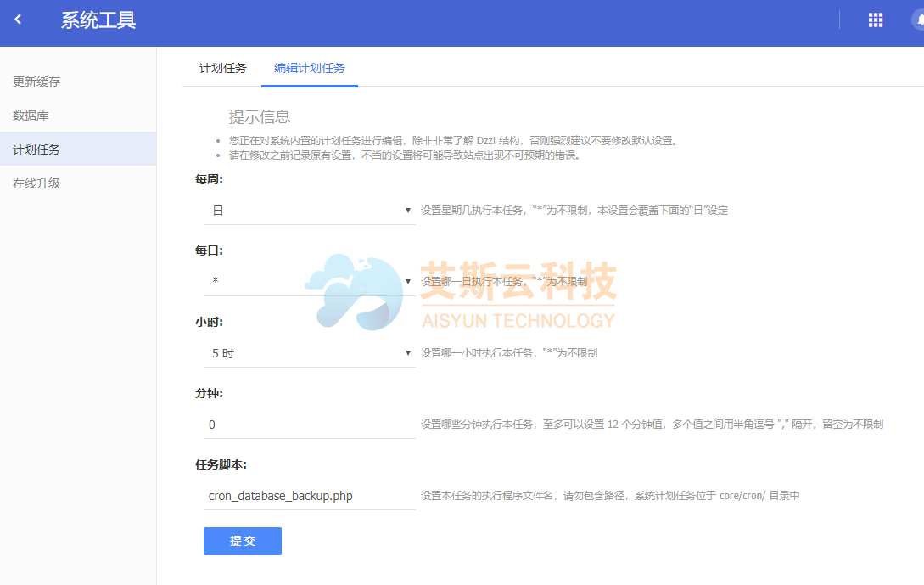Click the 系统工具 header title

(98, 20)
